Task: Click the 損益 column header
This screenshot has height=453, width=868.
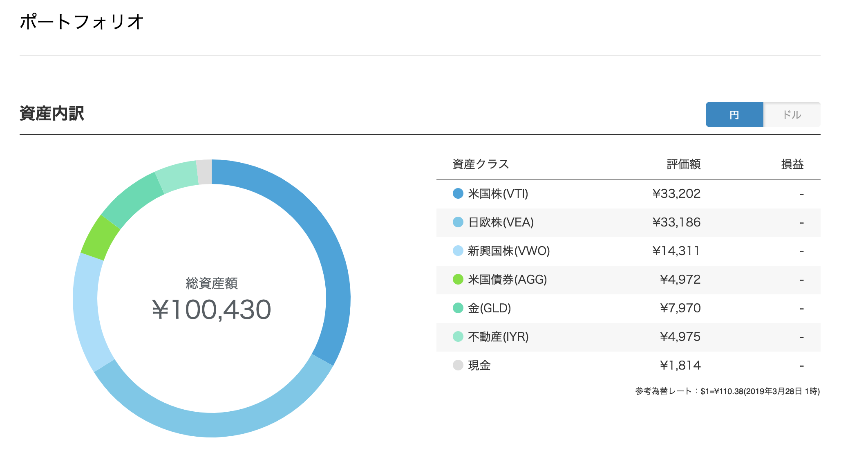Action: (x=792, y=164)
